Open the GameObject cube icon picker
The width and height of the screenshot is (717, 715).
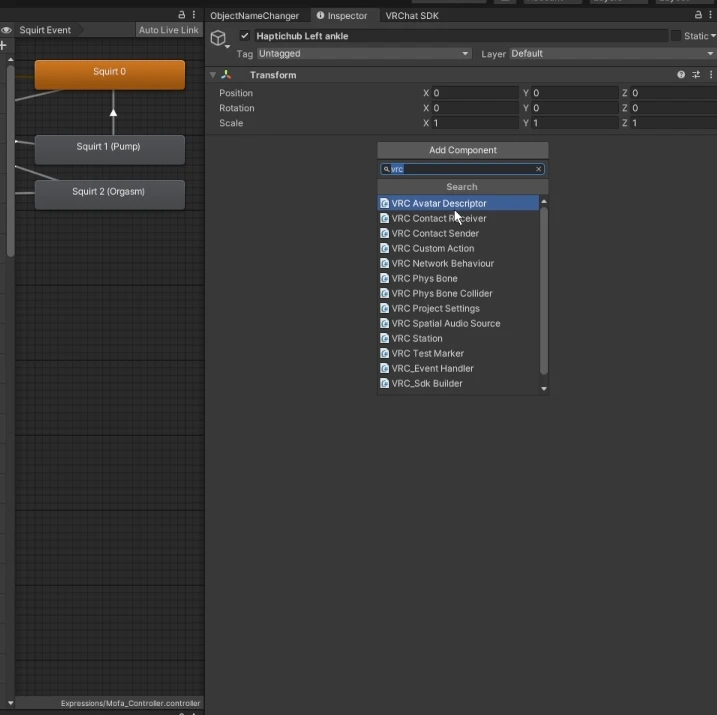tap(219, 38)
